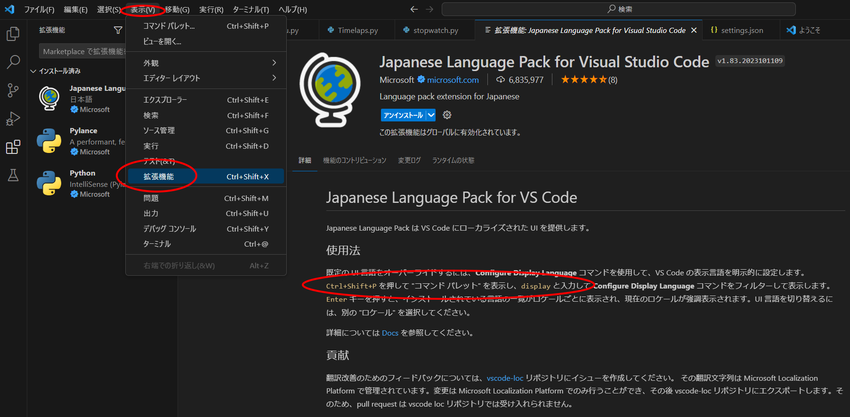
Task: Select the Japanese Language Pack editor tab
Action: [x=588, y=30]
